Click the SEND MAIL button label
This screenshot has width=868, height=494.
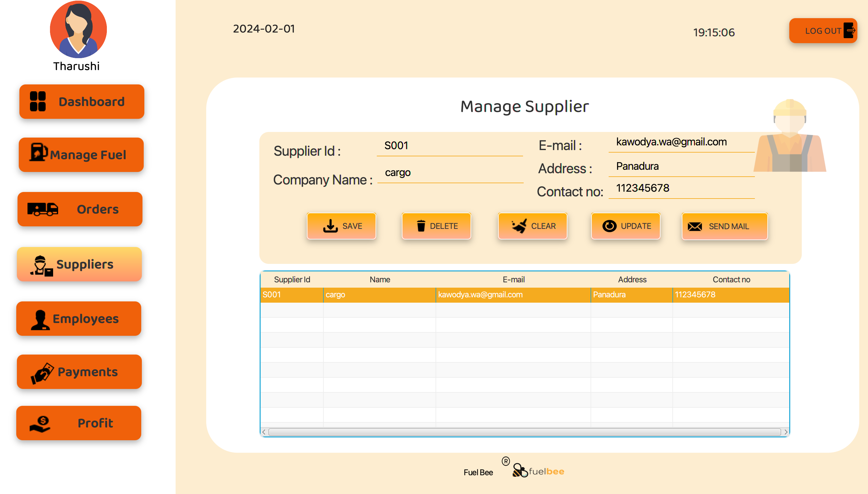coord(729,226)
